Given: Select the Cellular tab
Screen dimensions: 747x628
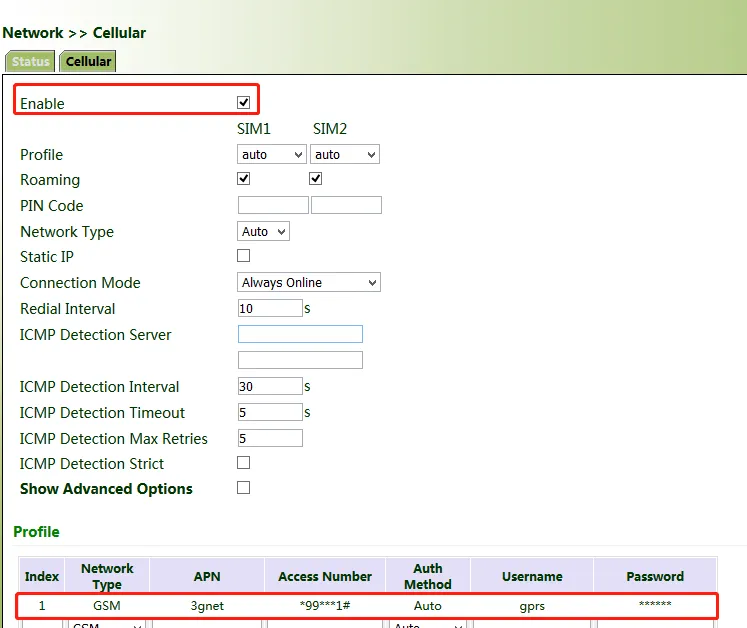Looking at the screenshot, I should (x=88, y=61).
